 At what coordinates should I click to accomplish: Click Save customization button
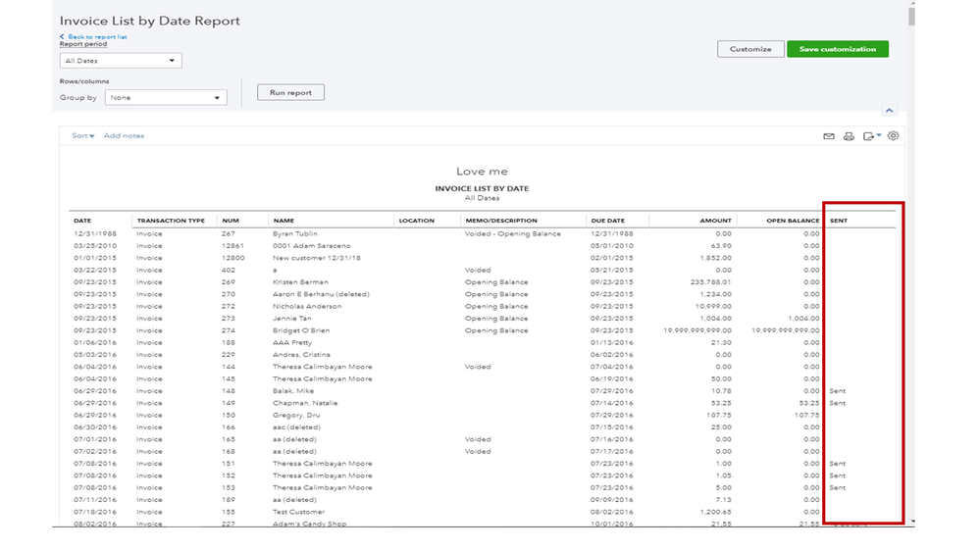pos(838,49)
